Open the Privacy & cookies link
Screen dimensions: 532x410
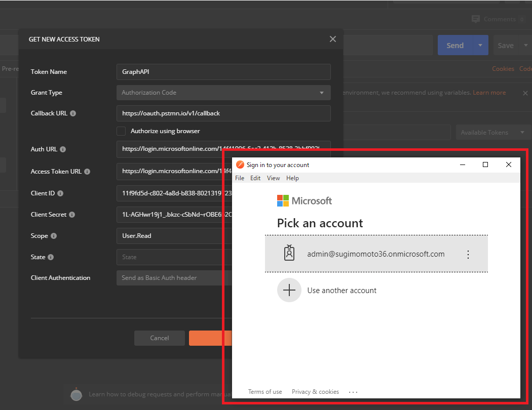pyautogui.click(x=315, y=392)
